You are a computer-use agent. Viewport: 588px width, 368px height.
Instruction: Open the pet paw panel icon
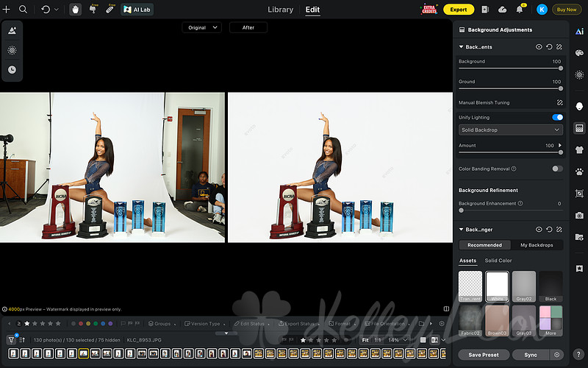579,171
